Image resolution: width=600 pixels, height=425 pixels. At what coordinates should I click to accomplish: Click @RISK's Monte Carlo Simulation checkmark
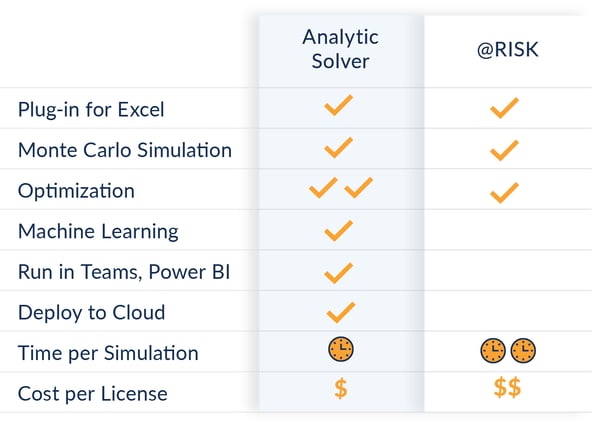point(505,150)
